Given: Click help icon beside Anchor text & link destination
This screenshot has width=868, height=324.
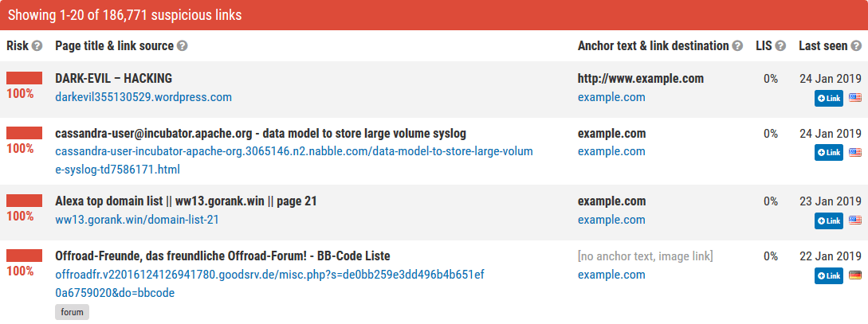Looking at the screenshot, I should click(x=737, y=46).
